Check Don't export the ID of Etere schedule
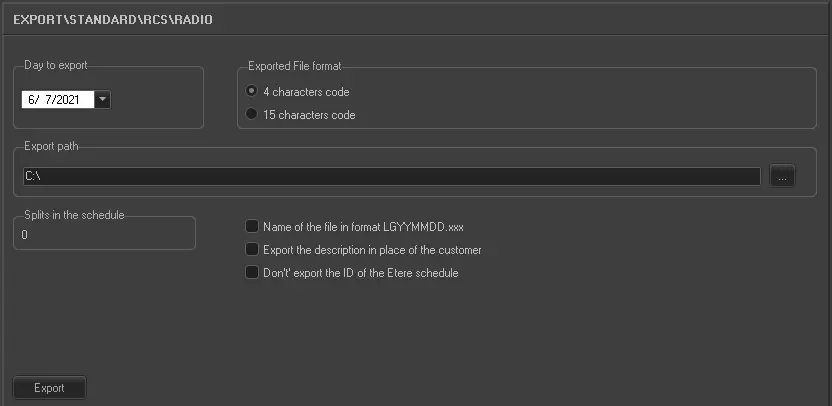The width and height of the screenshot is (832, 406). [x=252, y=272]
